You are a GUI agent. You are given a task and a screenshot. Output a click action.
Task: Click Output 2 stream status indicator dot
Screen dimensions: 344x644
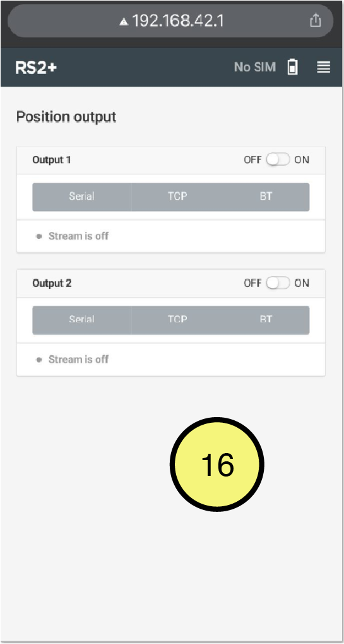39,360
